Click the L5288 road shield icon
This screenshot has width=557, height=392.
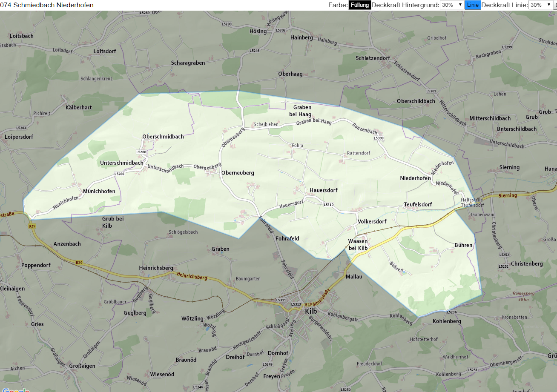141,152
